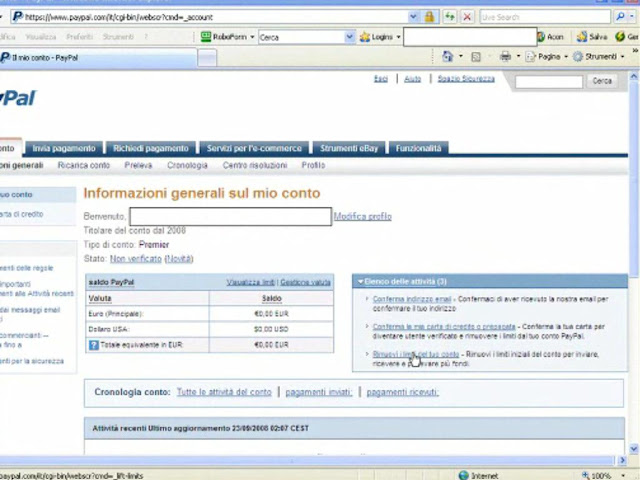Open the address bar URL dropdown arrow
Screen dimensions: 640x480
[x=413, y=17]
